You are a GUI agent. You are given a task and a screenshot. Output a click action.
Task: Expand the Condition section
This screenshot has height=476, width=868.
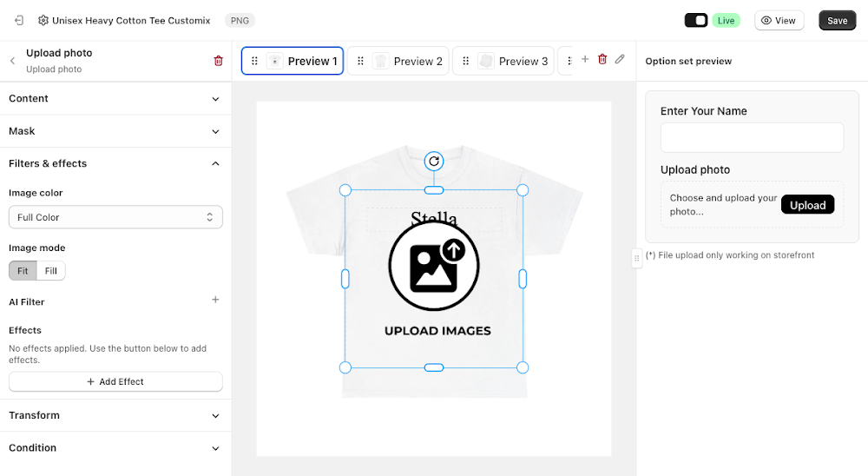pyautogui.click(x=115, y=447)
